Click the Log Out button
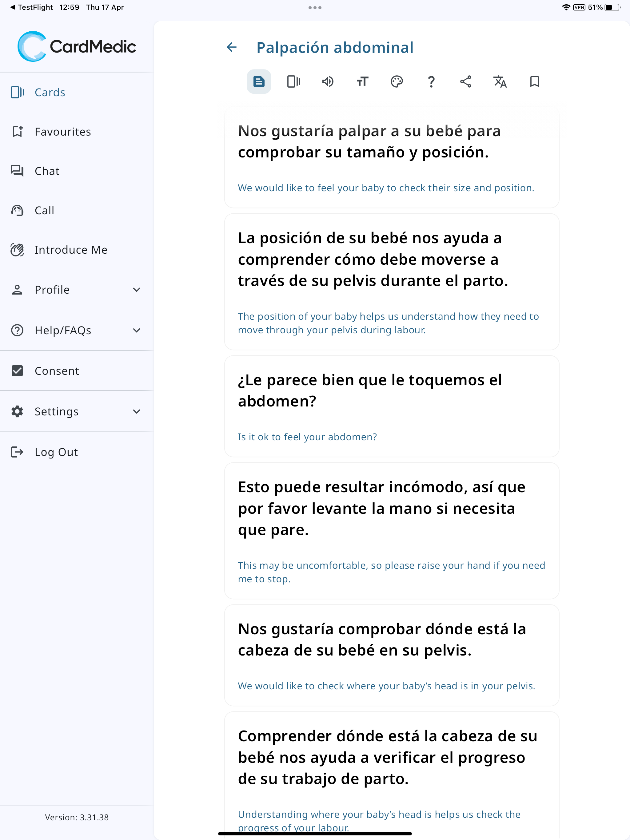630x840 pixels. 56,452
